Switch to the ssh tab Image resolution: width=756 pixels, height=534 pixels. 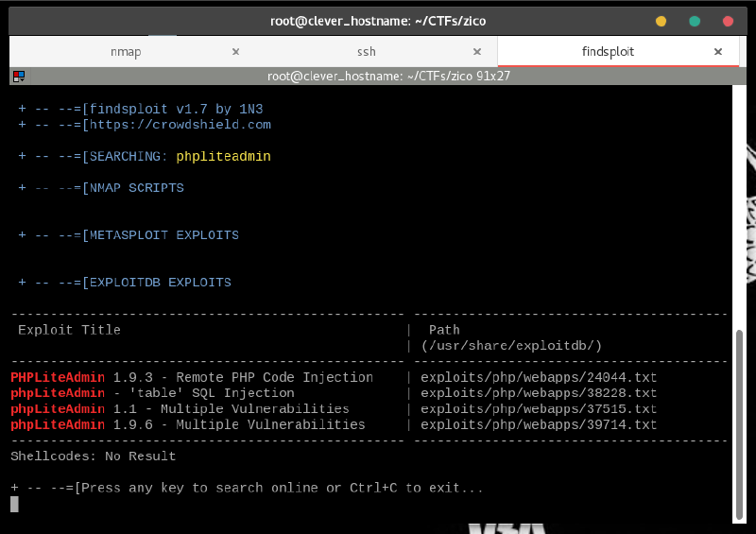pyautogui.click(x=366, y=52)
